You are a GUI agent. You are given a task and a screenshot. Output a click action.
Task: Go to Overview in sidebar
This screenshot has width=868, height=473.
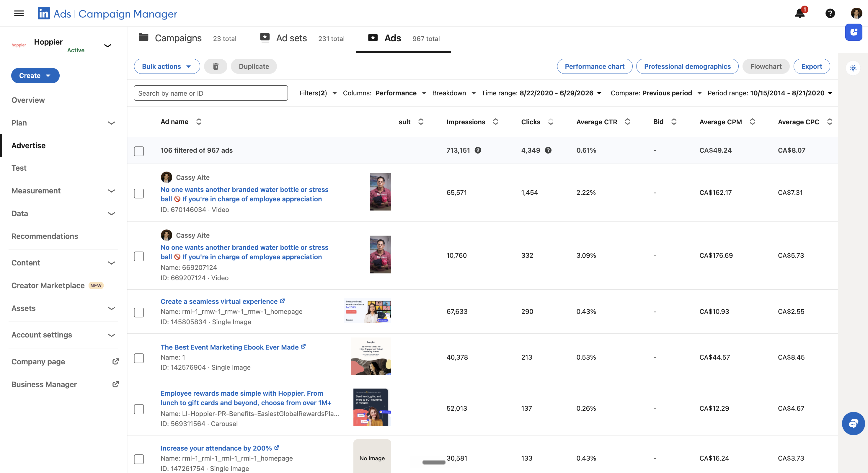tap(28, 100)
